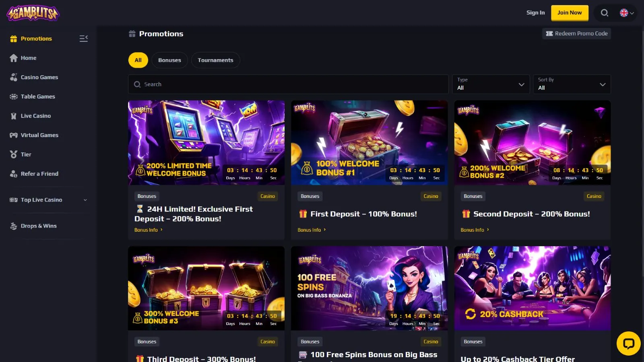The height and width of the screenshot is (362, 644).
Task: Open the Sort By dropdown
Action: tap(572, 84)
